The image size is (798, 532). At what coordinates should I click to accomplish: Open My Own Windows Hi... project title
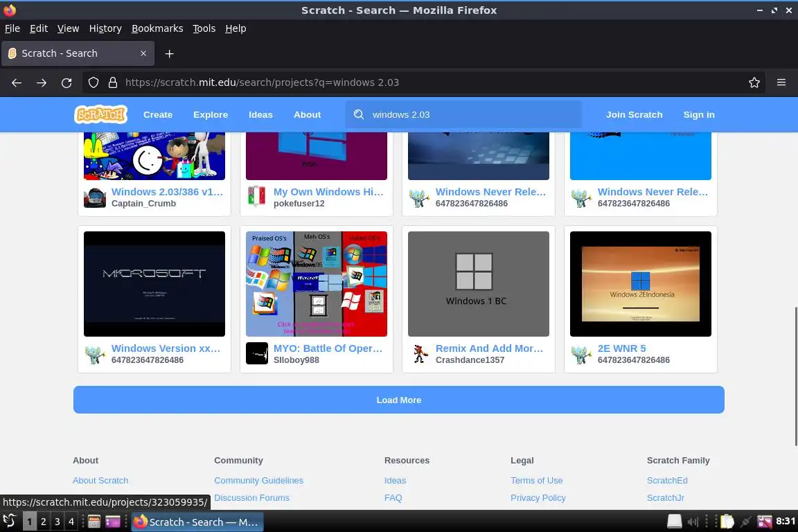click(328, 192)
